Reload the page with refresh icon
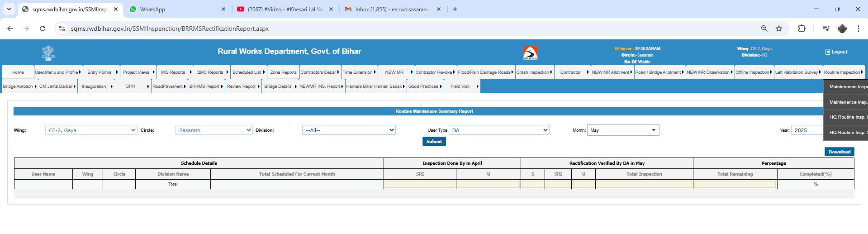Viewport: 868px width, 234px height. 43,29
